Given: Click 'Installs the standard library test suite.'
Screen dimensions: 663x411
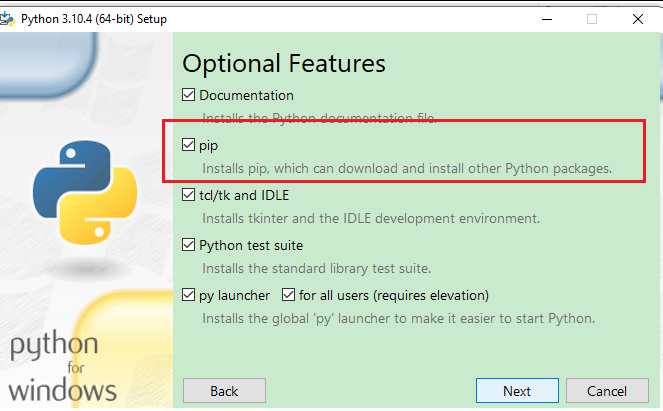Looking at the screenshot, I should pos(316,268).
